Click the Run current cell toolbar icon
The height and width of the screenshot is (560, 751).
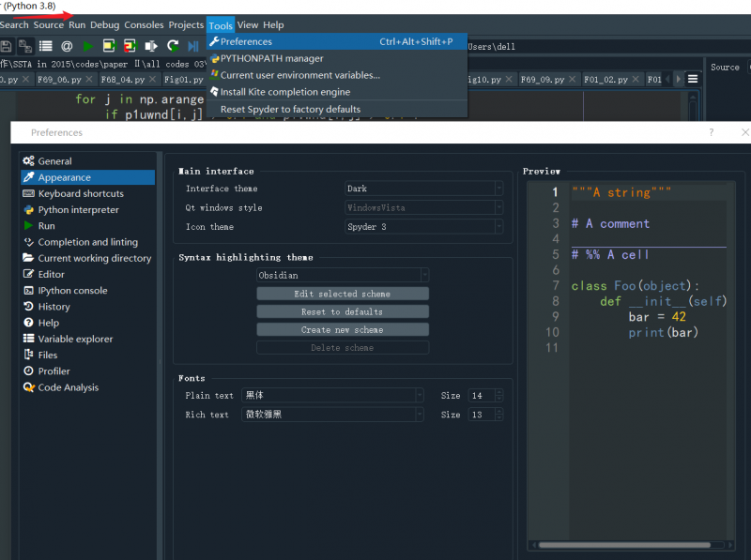point(109,45)
